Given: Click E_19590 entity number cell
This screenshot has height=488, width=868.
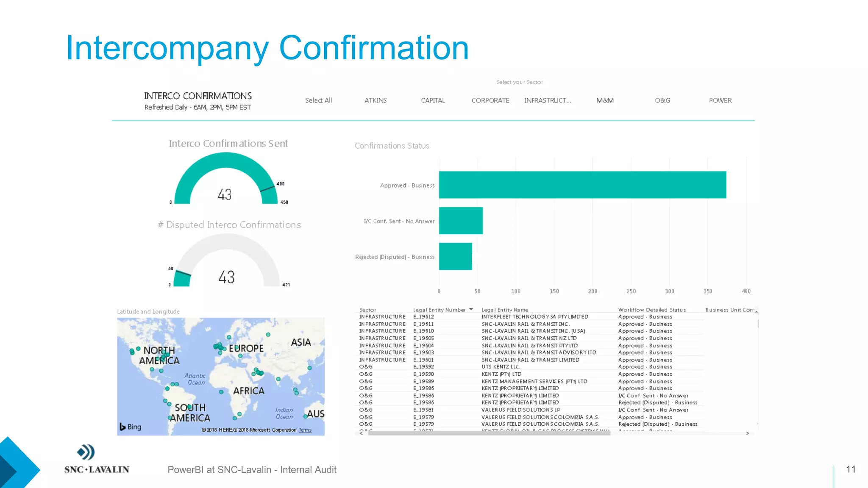Looking at the screenshot, I should (x=423, y=374).
